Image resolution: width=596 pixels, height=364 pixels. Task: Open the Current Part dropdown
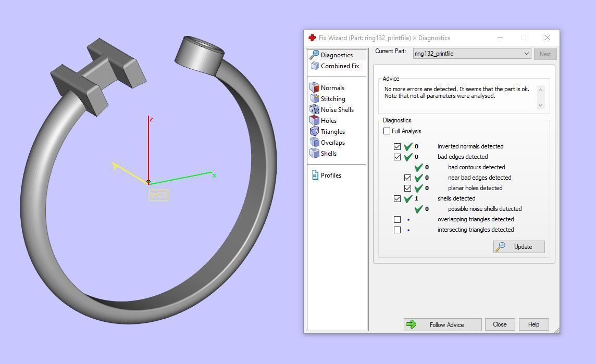click(471, 54)
